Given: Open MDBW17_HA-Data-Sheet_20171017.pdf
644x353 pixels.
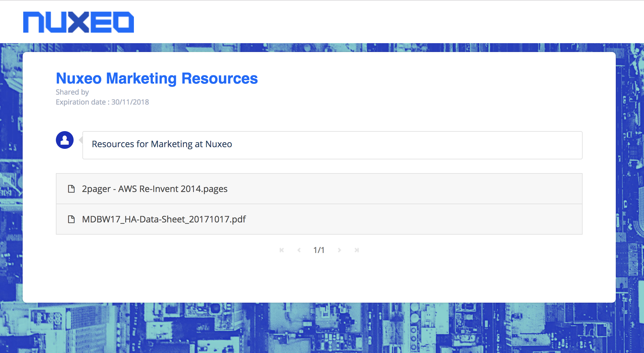Looking at the screenshot, I should click(x=164, y=219).
